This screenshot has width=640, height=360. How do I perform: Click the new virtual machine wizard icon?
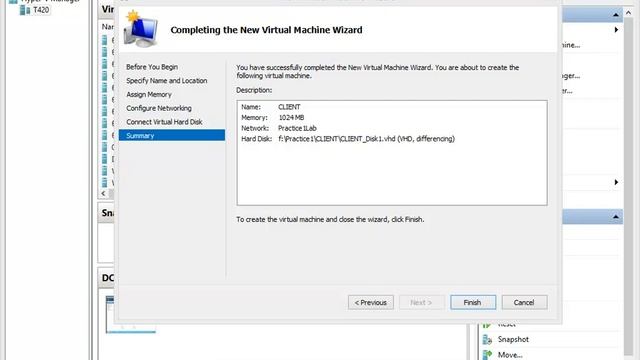140,29
